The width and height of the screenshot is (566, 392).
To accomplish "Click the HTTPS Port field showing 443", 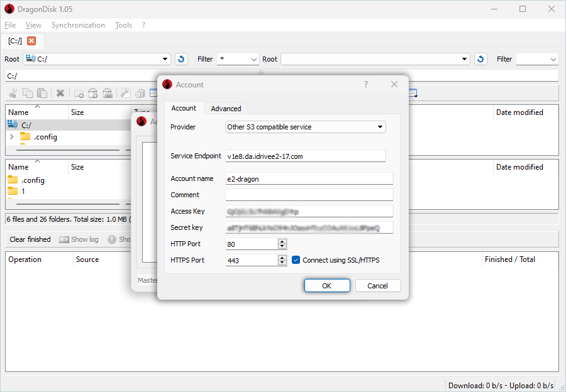I will (252, 260).
